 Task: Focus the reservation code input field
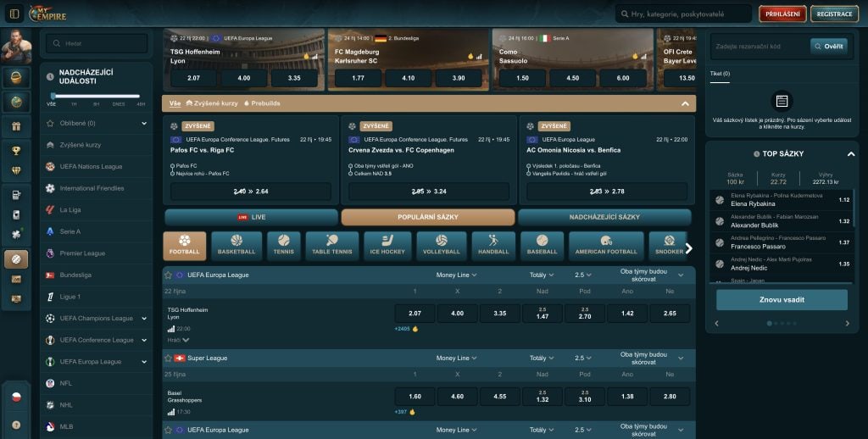click(x=760, y=47)
